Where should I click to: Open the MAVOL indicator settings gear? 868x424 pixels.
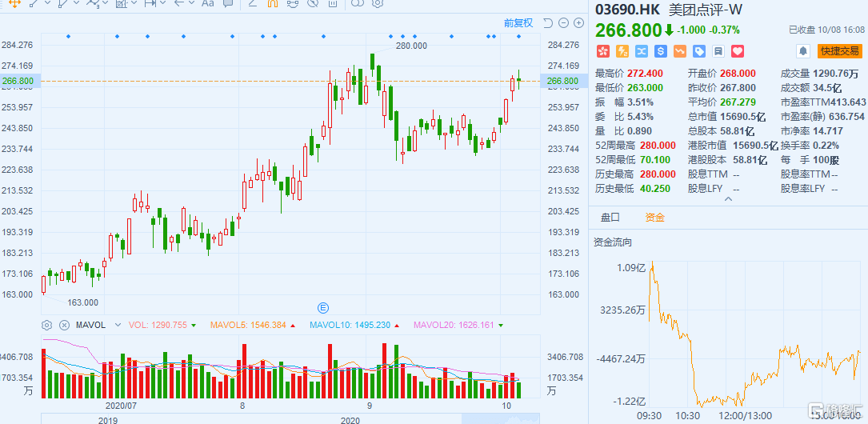tap(46, 325)
